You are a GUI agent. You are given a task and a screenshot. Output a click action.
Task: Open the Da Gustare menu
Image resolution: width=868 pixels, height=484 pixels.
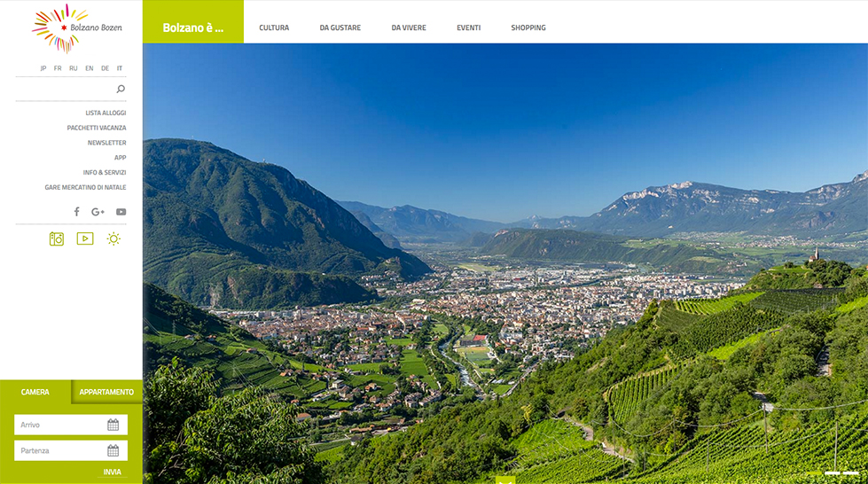(x=340, y=27)
